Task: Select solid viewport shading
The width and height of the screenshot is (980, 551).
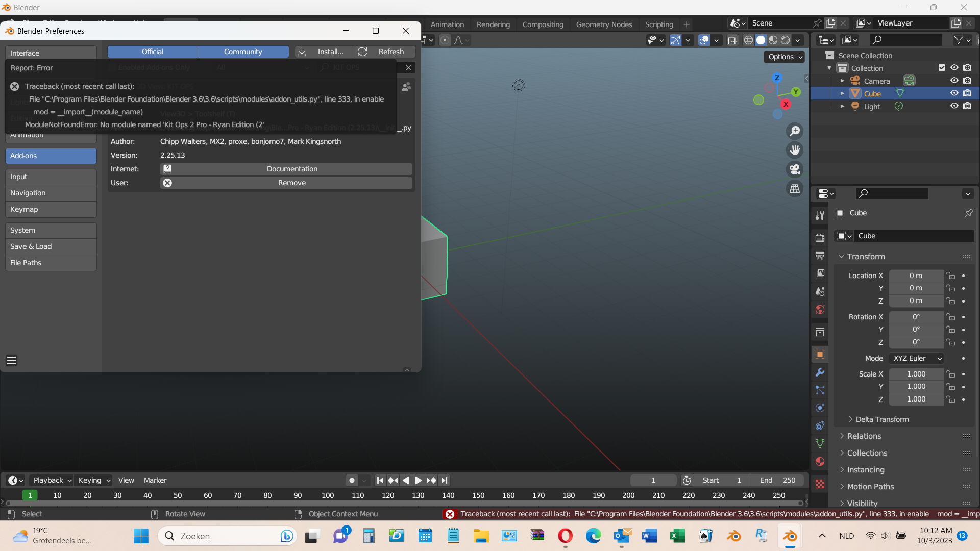Action: [761, 40]
